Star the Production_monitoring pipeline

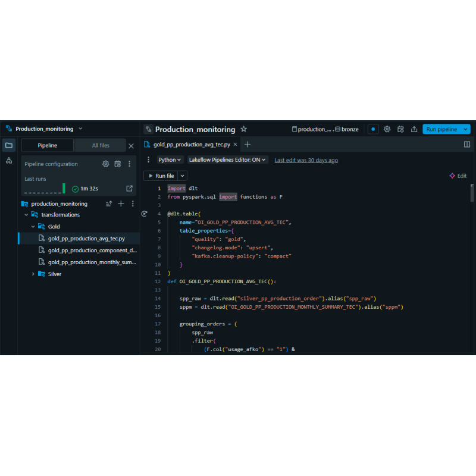click(x=243, y=129)
